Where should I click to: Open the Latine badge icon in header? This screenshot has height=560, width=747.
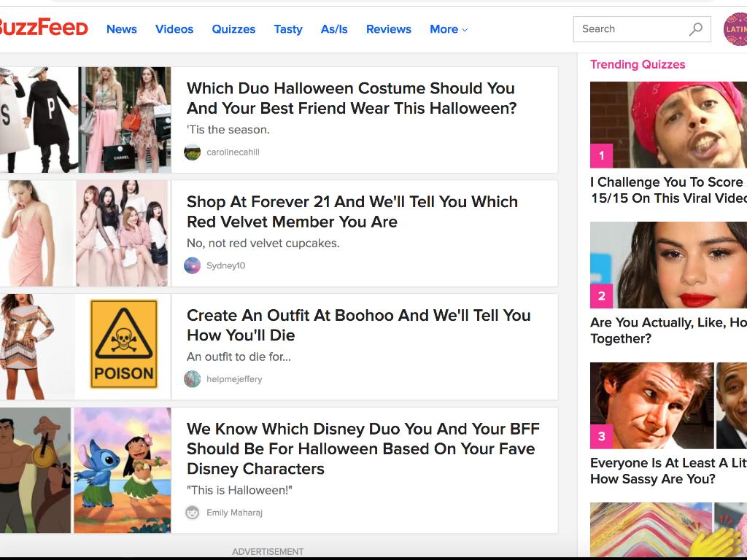click(x=735, y=29)
